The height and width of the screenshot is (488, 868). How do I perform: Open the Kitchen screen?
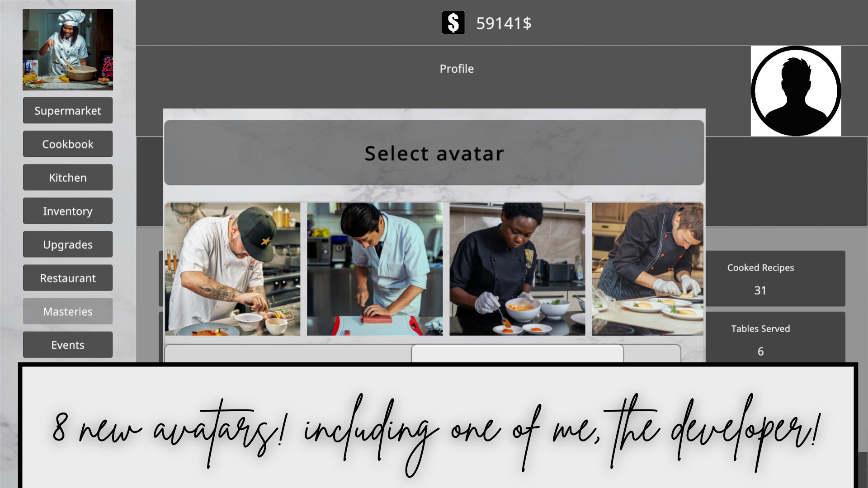(68, 178)
